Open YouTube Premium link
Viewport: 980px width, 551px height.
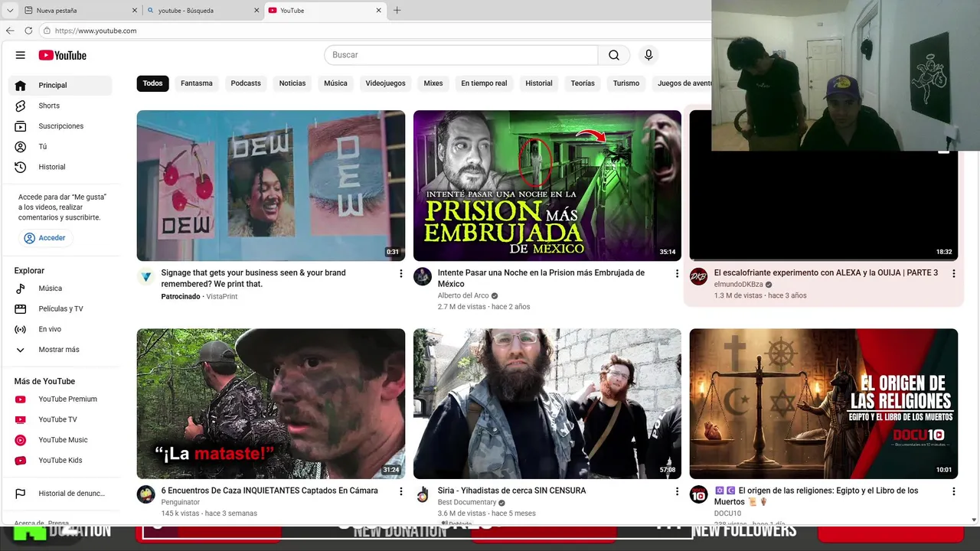click(x=60, y=399)
